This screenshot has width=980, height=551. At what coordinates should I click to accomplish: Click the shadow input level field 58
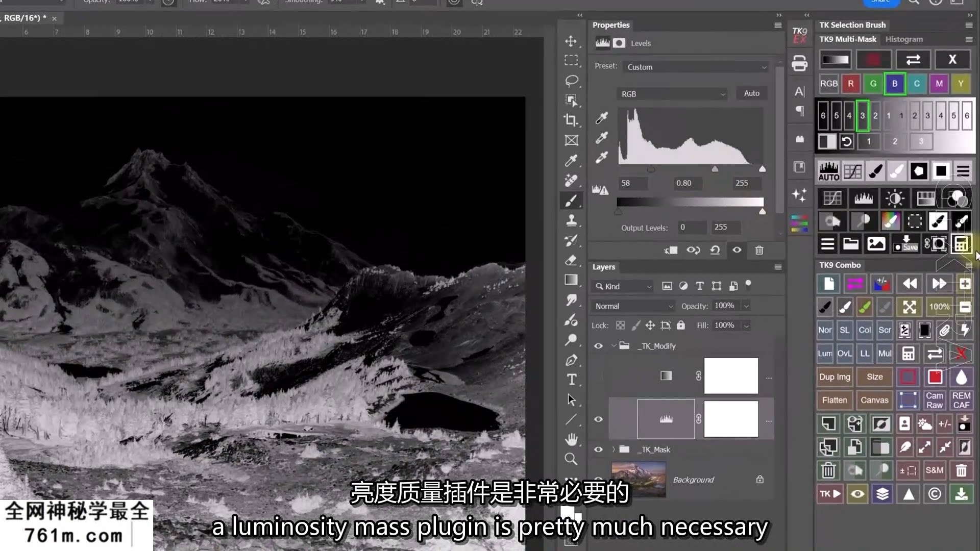pyautogui.click(x=633, y=183)
